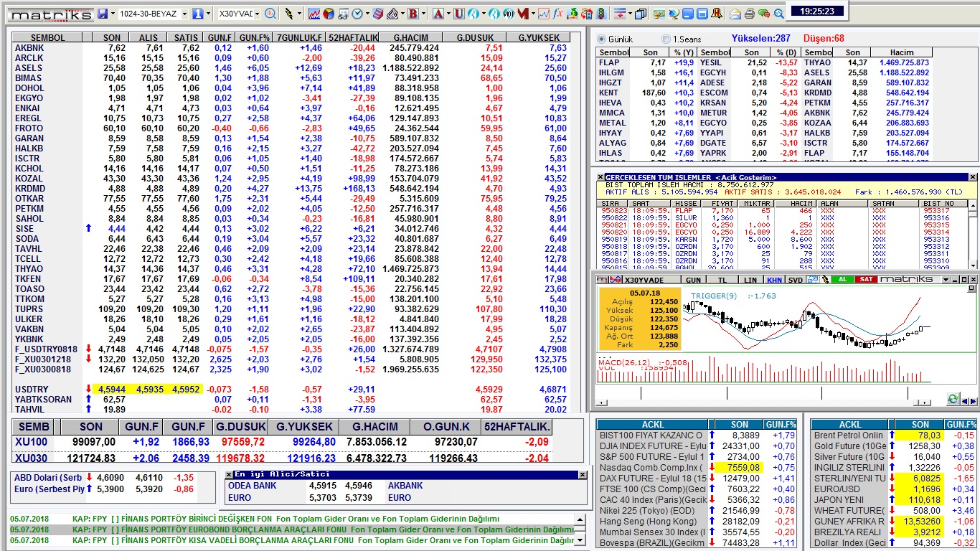The image size is (980, 551).
Task: Close the Gerçekleşen Tüm İşlemler panel
Action: click(x=973, y=177)
